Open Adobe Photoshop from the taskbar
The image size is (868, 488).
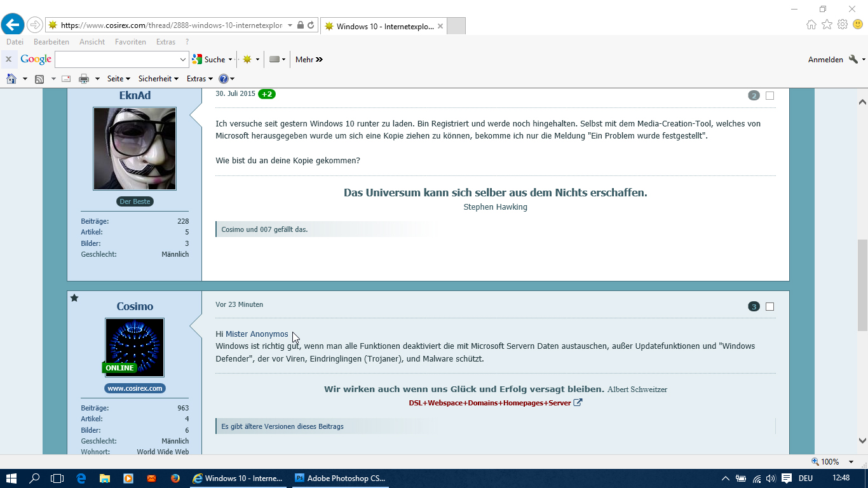(340, 478)
